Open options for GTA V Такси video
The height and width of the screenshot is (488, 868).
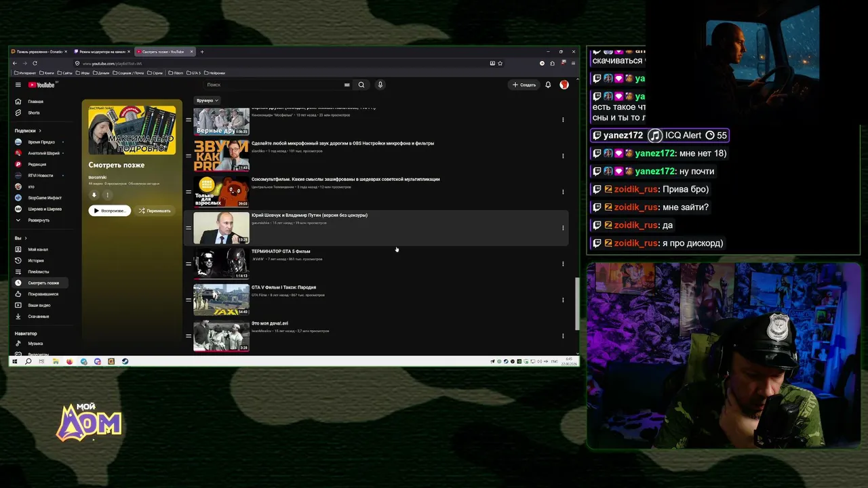[563, 300]
